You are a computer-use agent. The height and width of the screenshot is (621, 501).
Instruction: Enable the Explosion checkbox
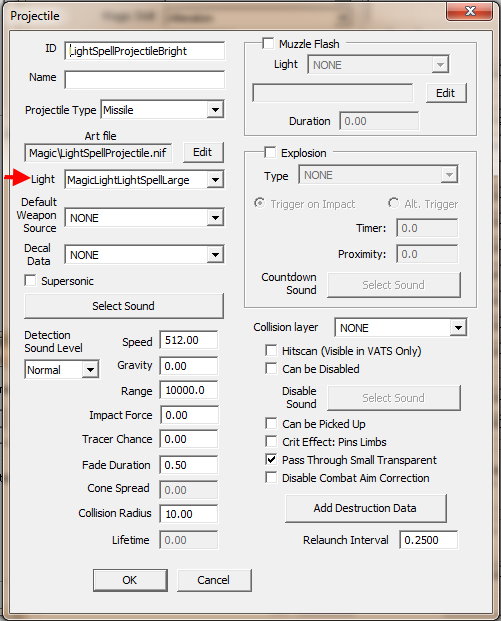(x=270, y=152)
